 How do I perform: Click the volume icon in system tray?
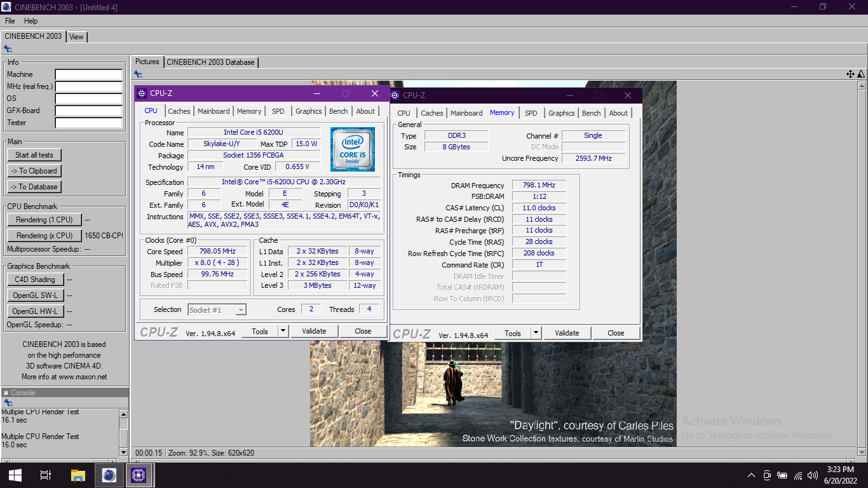pyautogui.click(x=813, y=475)
